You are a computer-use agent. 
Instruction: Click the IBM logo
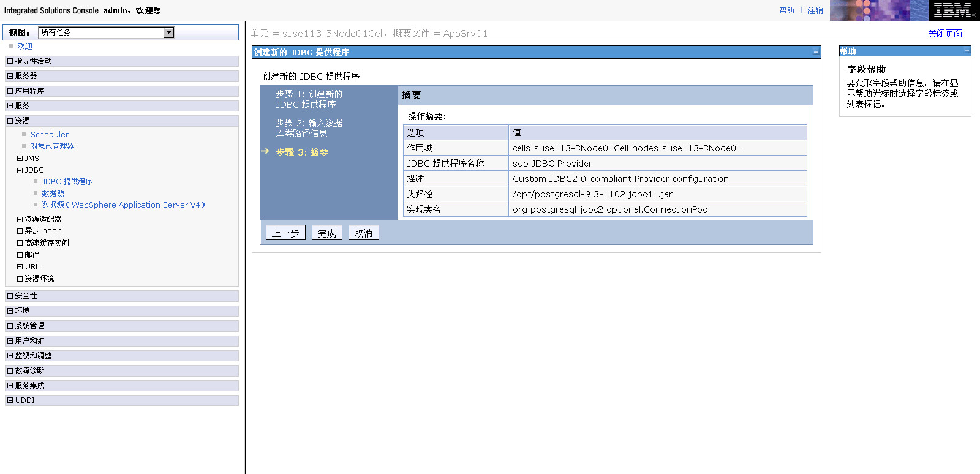(954, 10)
